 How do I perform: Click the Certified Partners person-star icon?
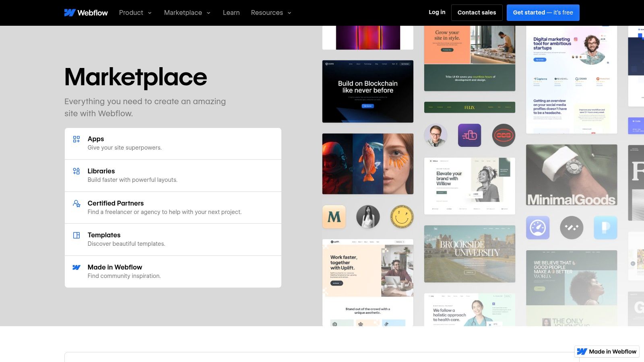tap(76, 204)
